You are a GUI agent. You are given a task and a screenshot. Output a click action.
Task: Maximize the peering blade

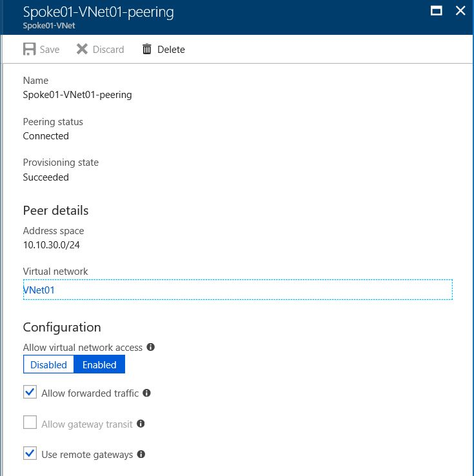tap(437, 10)
